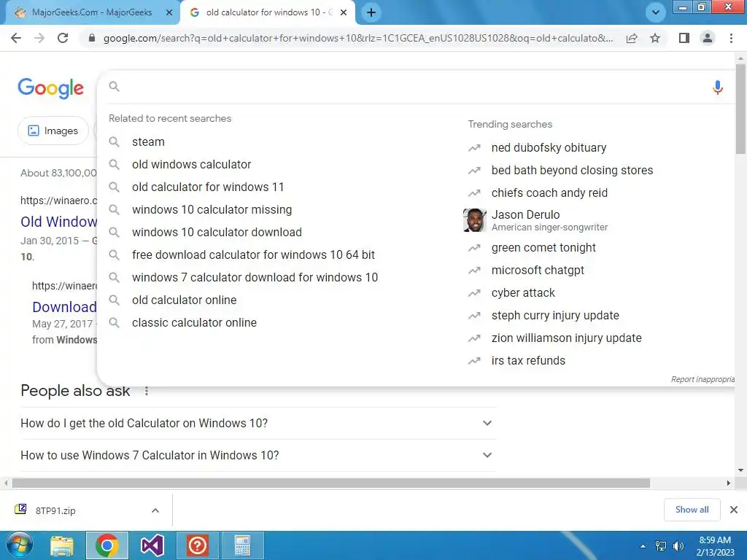Open trending 'irs tax refunds'
The width and height of the screenshot is (747, 560).
pyautogui.click(x=528, y=361)
